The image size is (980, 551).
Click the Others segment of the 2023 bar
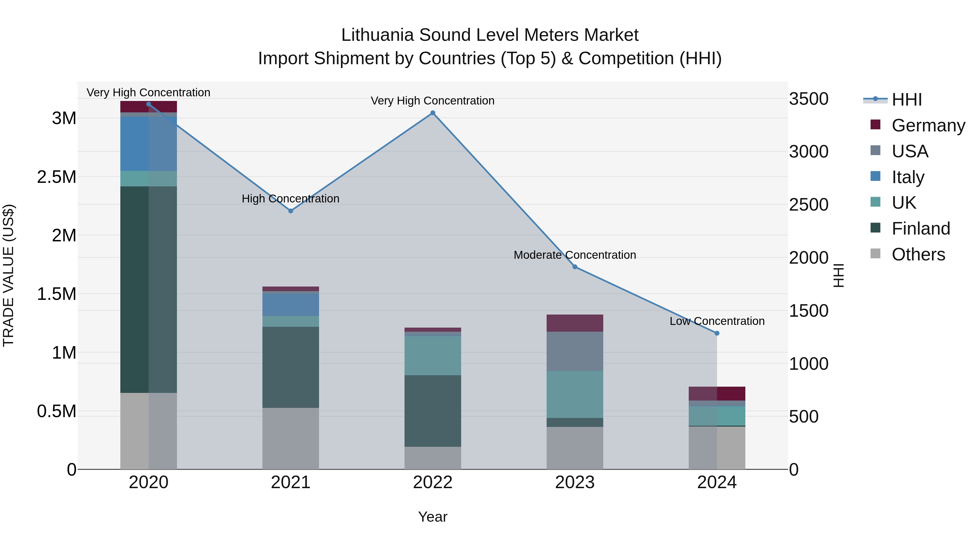(x=575, y=448)
